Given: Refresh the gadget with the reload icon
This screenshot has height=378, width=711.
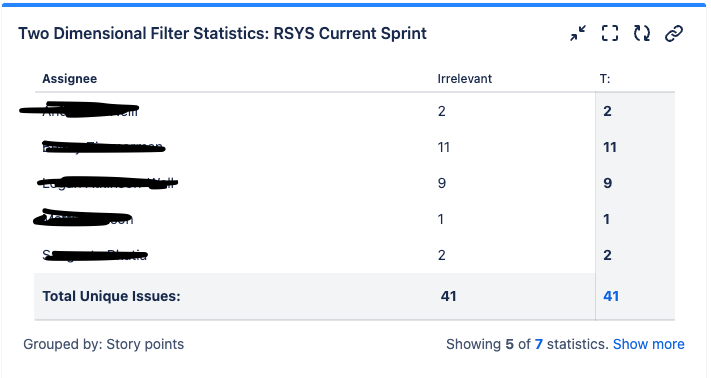Looking at the screenshot, I should [x=642, y=33].
